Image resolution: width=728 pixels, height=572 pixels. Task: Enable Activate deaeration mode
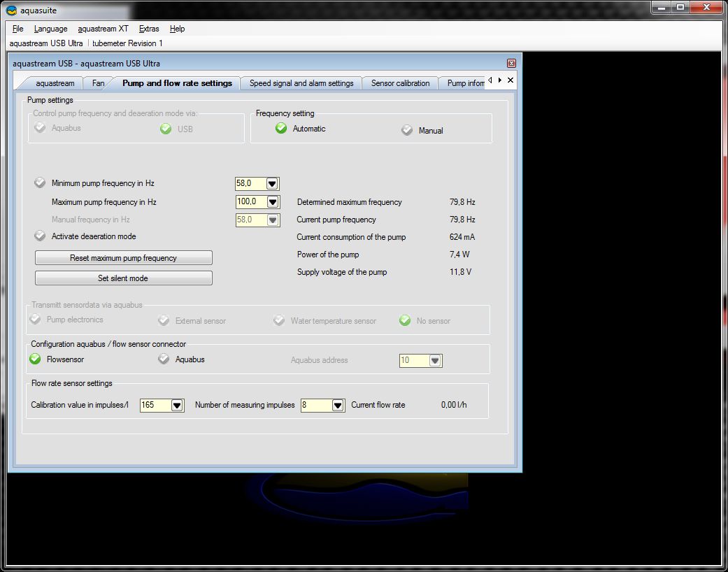(41, 236)
